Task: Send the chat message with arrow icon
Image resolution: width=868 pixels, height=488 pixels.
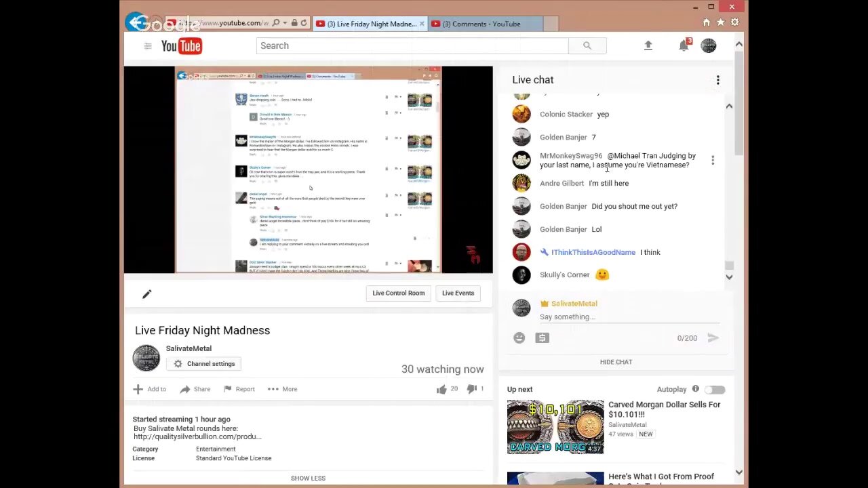Action: click(x=713, y=338)
